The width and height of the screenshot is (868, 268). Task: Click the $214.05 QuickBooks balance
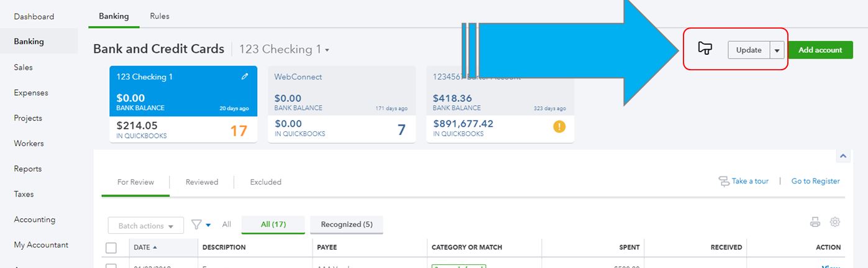[x=137, y=126]
